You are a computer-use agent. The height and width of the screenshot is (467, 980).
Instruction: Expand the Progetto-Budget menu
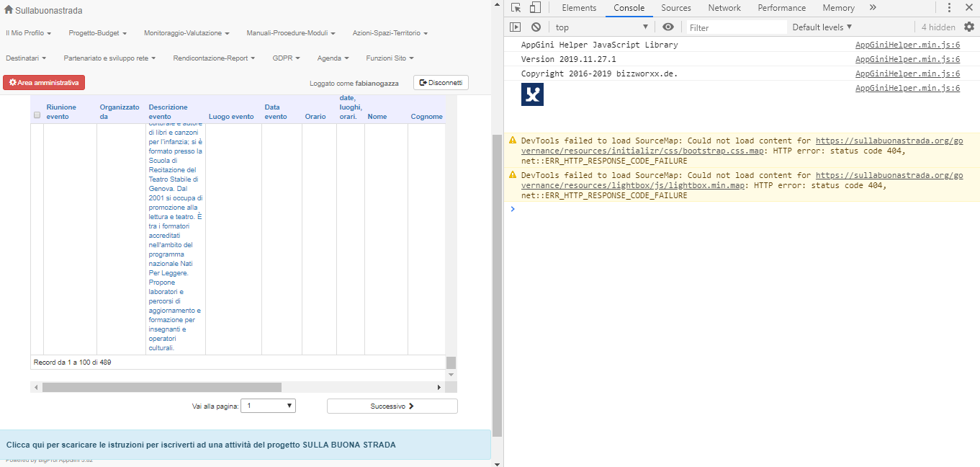(98, 33)
